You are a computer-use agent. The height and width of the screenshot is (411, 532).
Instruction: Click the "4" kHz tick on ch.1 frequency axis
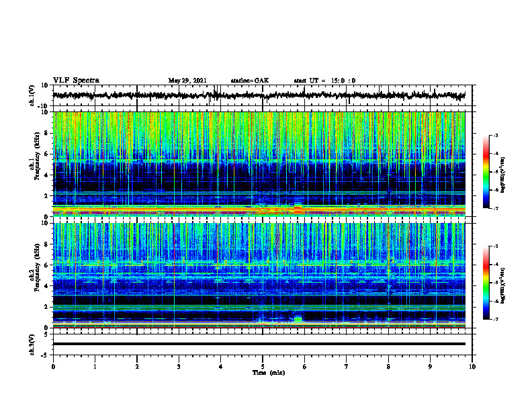(x=46, y=175)
